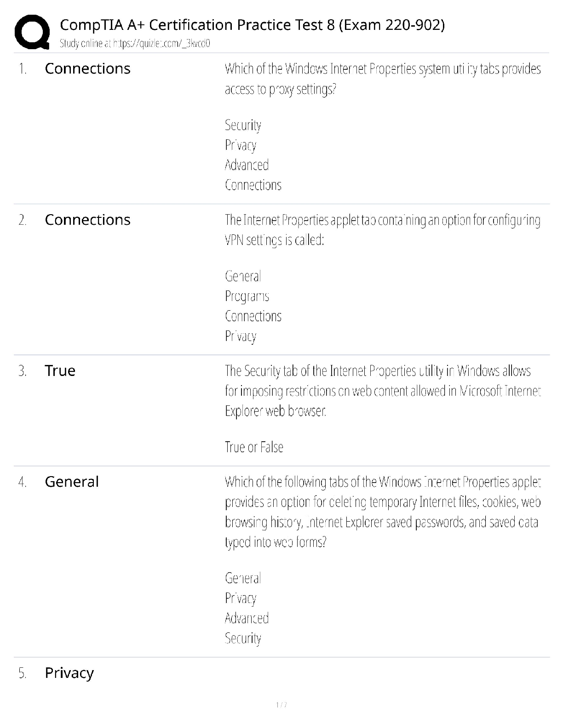563x728 pixels.
Task: Click the term Connections for item 1
Action: point(87,68)
